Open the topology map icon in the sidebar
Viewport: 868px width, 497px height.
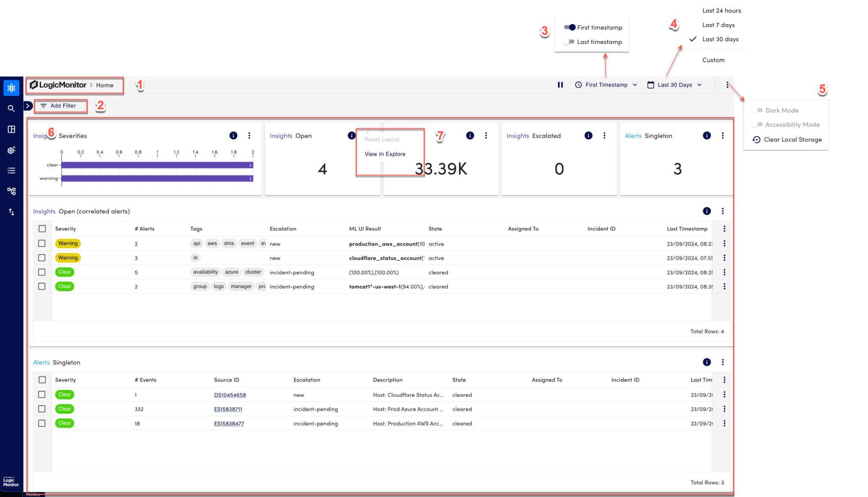click(x=11, y=191)
